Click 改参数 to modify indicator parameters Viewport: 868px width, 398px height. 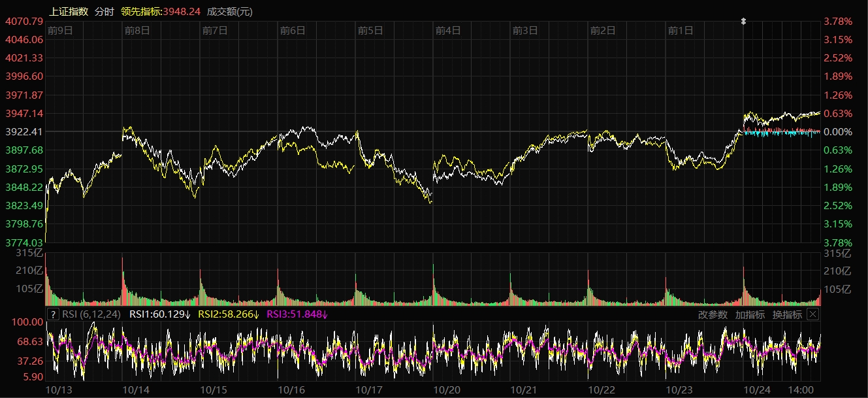pos(713,314)
